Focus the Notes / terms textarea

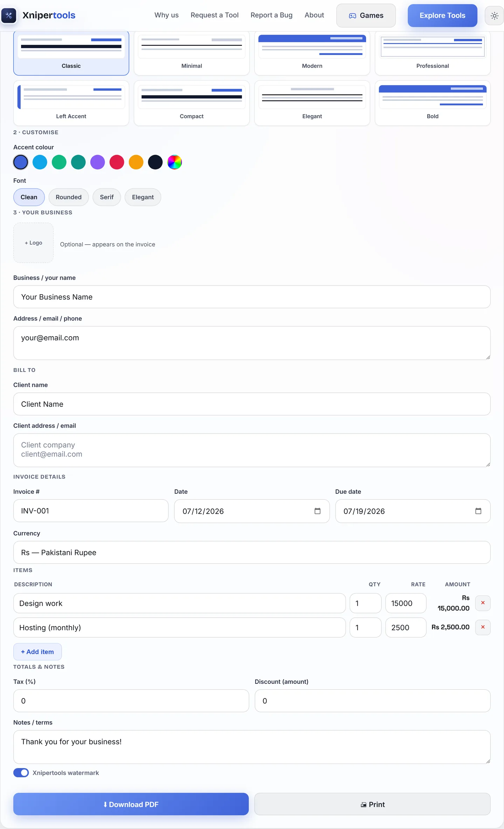pyautogui.click(x=252, y=747)
